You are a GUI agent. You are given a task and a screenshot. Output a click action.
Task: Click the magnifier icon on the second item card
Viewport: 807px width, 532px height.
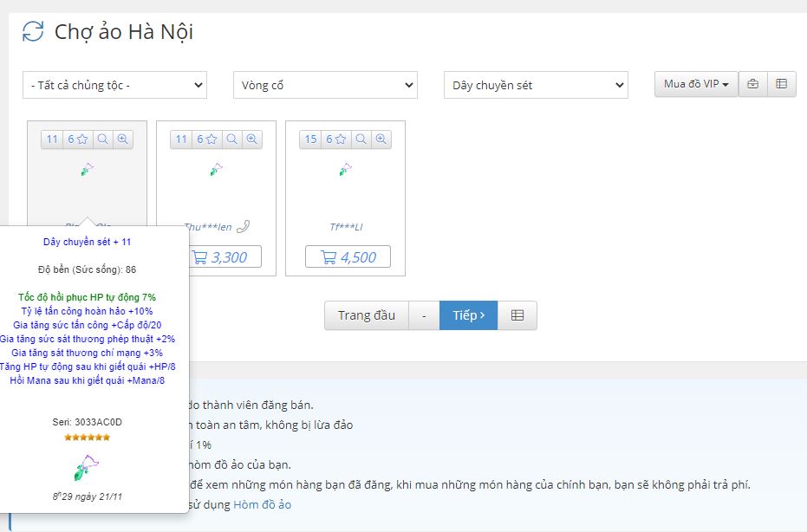[x=232, y=139]
